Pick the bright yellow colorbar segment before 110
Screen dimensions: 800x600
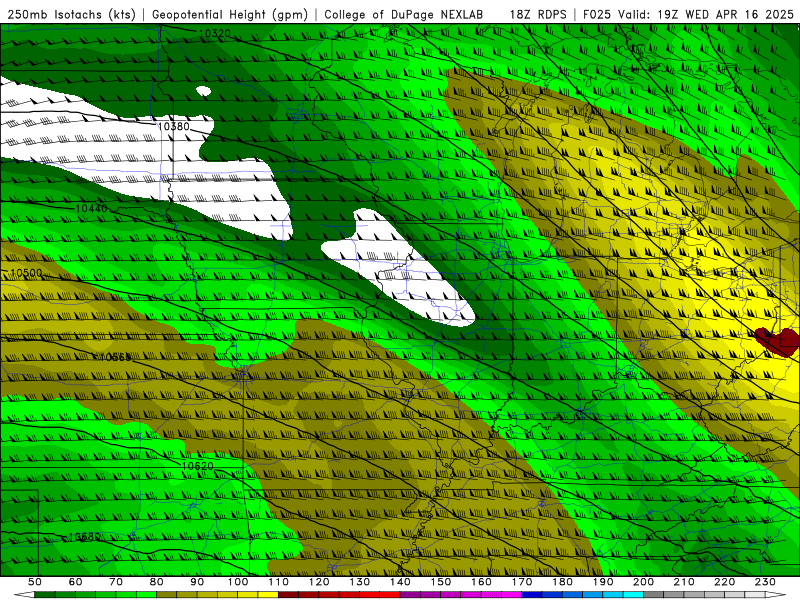click(268, 595)
